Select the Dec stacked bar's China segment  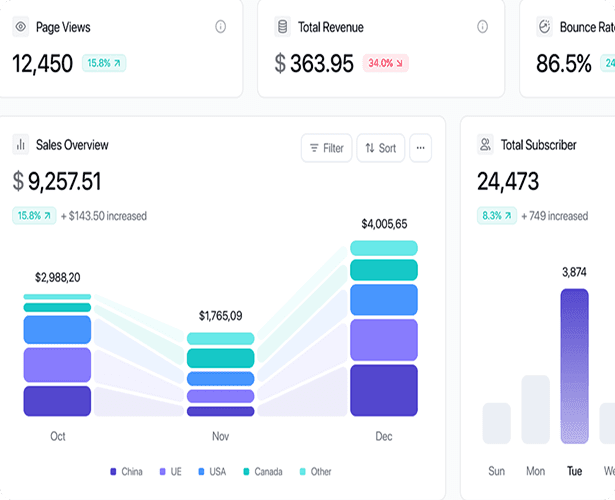pos(384,390)
